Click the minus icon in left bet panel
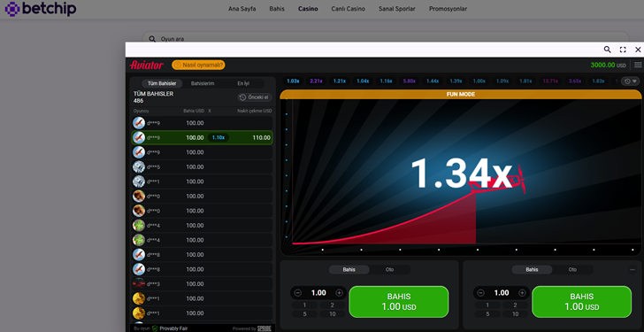The image size is (644, 332). [x=298, y=293]
